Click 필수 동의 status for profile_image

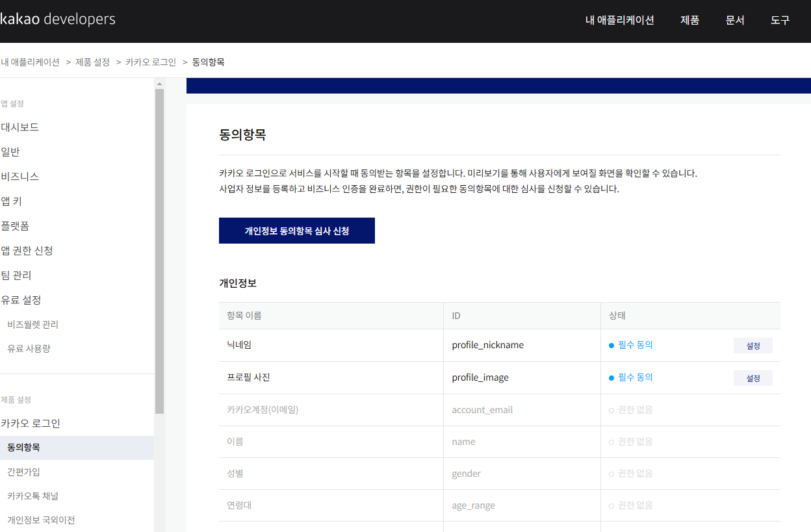[631, 377]
